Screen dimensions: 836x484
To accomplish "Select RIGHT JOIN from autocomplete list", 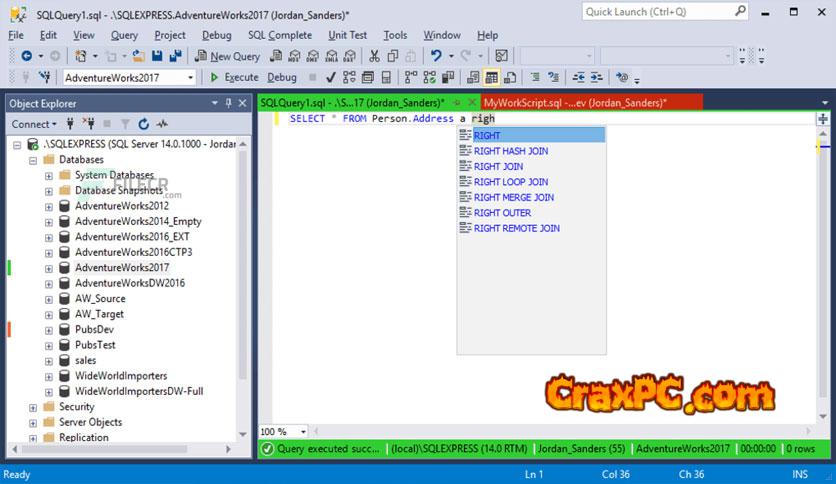I will pos(498,166).
